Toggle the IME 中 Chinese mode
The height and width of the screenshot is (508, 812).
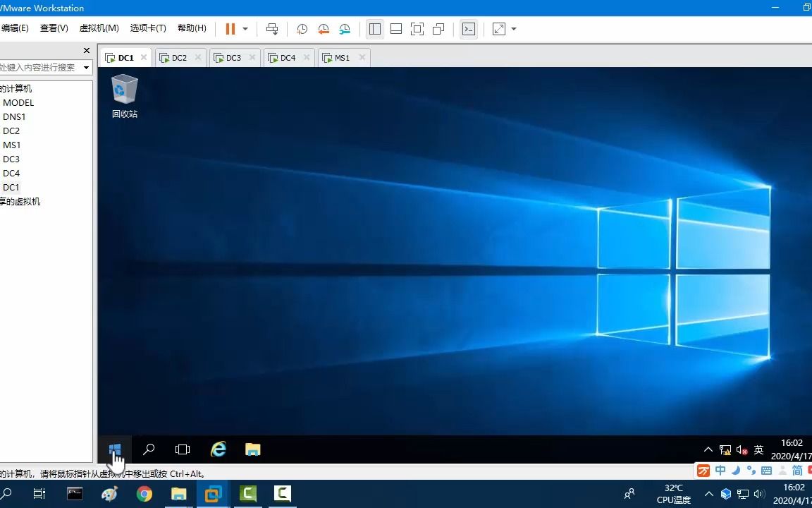(720, 470)
